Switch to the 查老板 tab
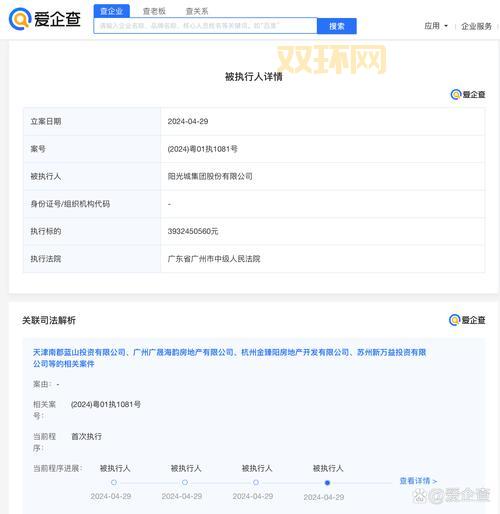500x514 pixels. [154, 11]
